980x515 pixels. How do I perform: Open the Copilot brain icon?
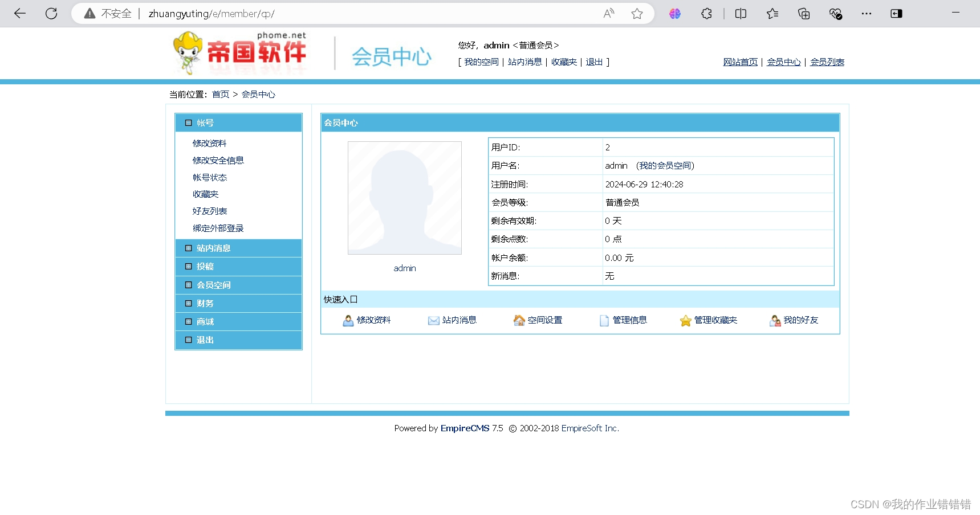(675, 14)
